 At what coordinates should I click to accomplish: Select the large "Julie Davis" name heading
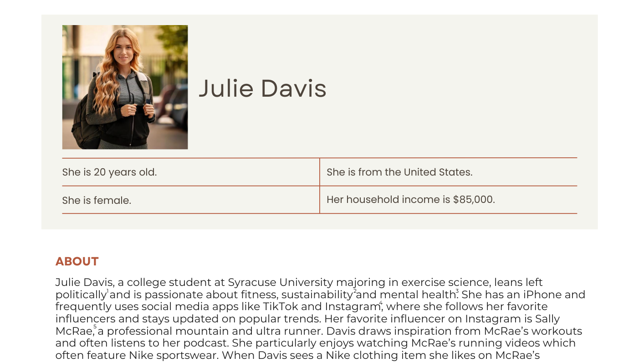263,88
